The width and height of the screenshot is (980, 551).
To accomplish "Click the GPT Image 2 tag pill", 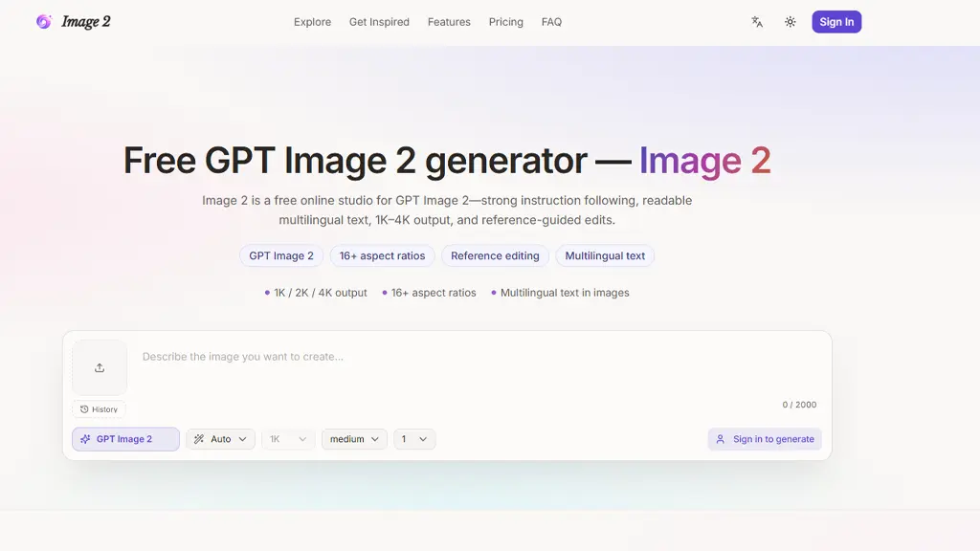I will [281, 255].
